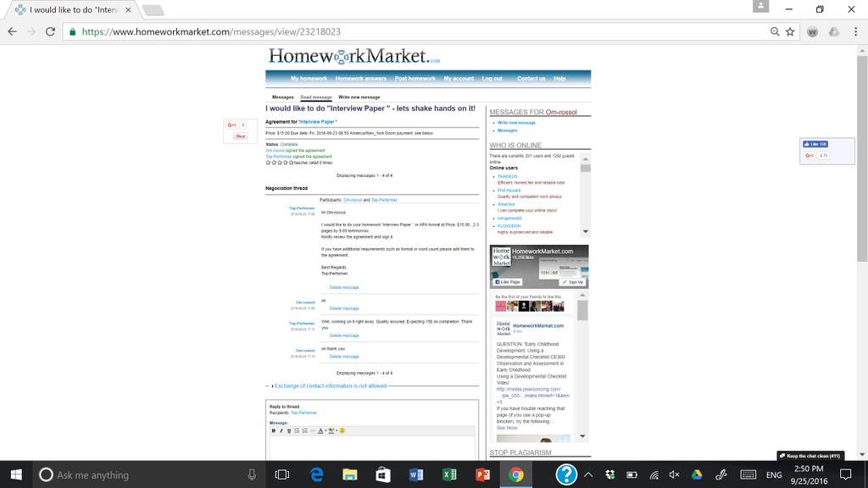Screen dimensions: 868x488
Task: Expand 'Exchange of contact information is not allowed'
Action: tap(331, 385)
